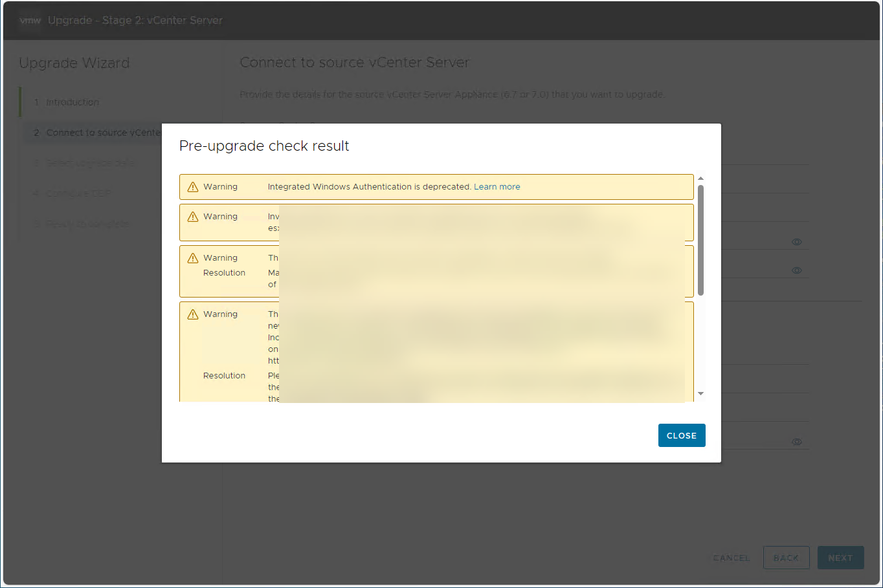Viewport: 883px width, 588px height.
Task: Click the scroll-up arrow of the results list
Action: pyautogui.click(x=700, y=179)
